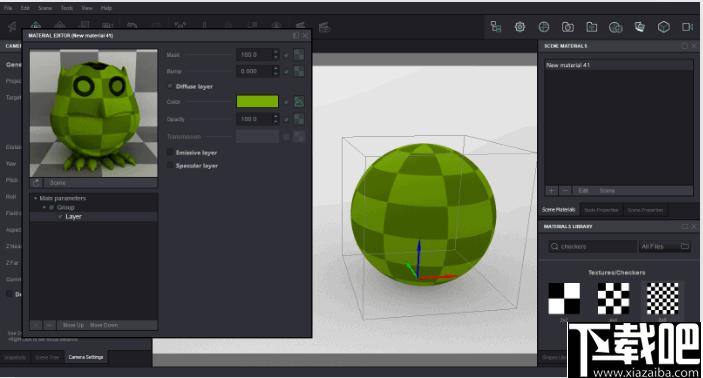The height and width of the screenshot is (378, 703).
Task: Open the scene materials spheres icon
Action: tap(616, 27)
